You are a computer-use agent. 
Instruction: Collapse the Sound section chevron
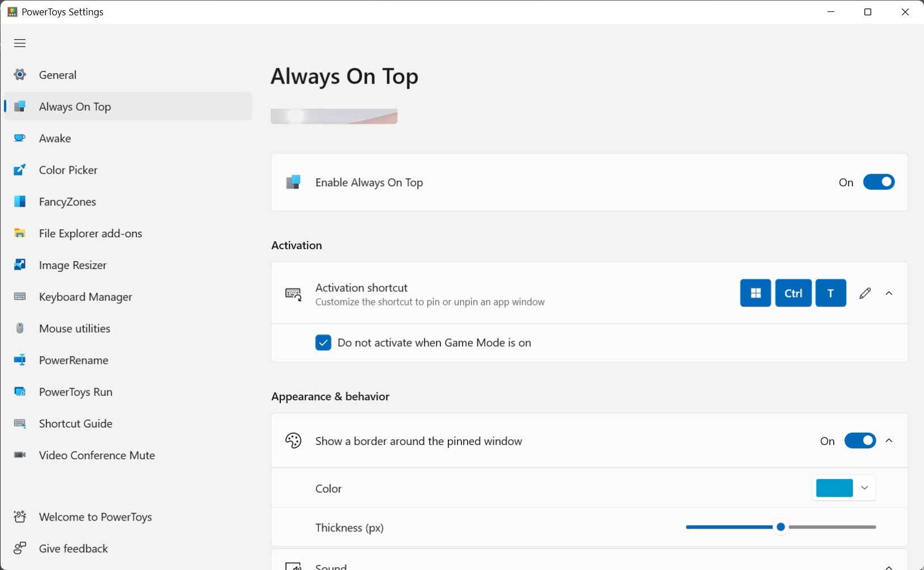click(889, 567)
